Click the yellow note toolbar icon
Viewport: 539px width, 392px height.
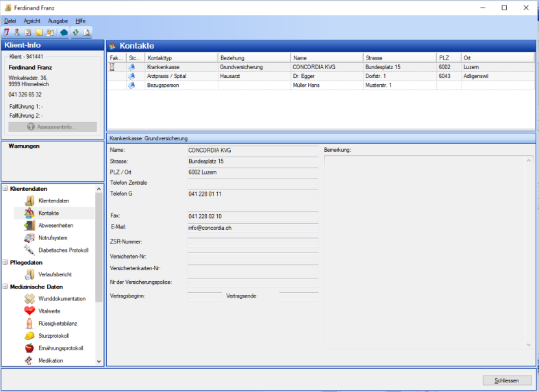[40, 32]
